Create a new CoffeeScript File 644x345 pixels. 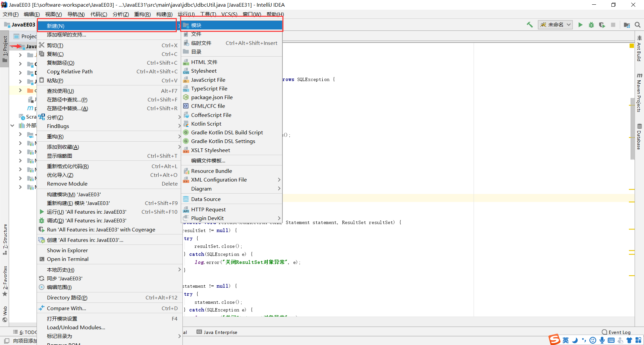click(x=232, y=115)
